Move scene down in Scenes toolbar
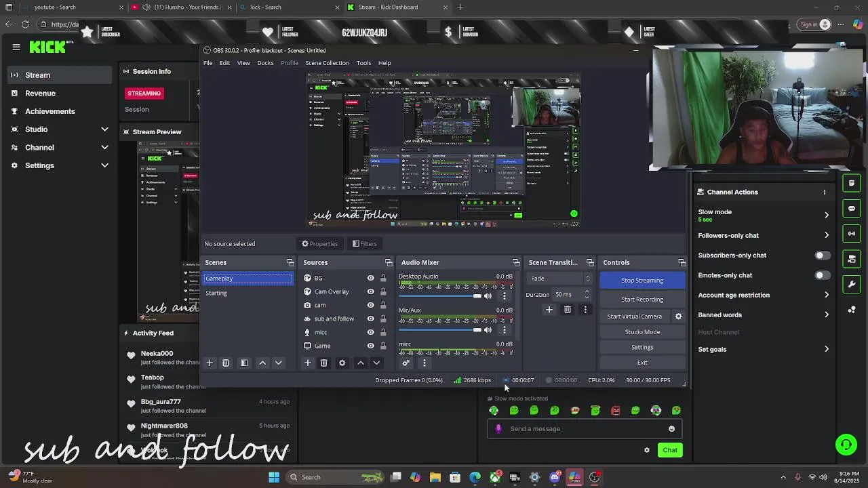 click(x=278, y=363)
